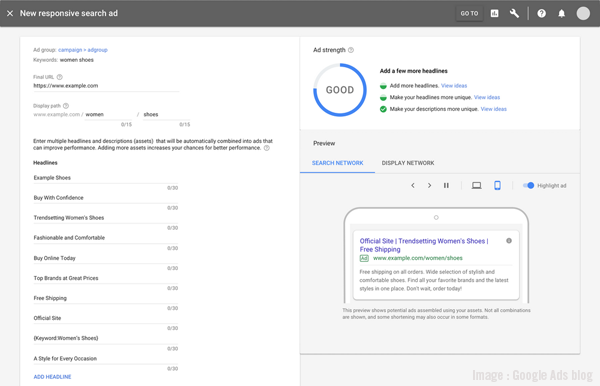Edit the 'Buy Online Today' headline
Image resolution: width=600 pixels, height=386 pixels.
pos(106,258)
